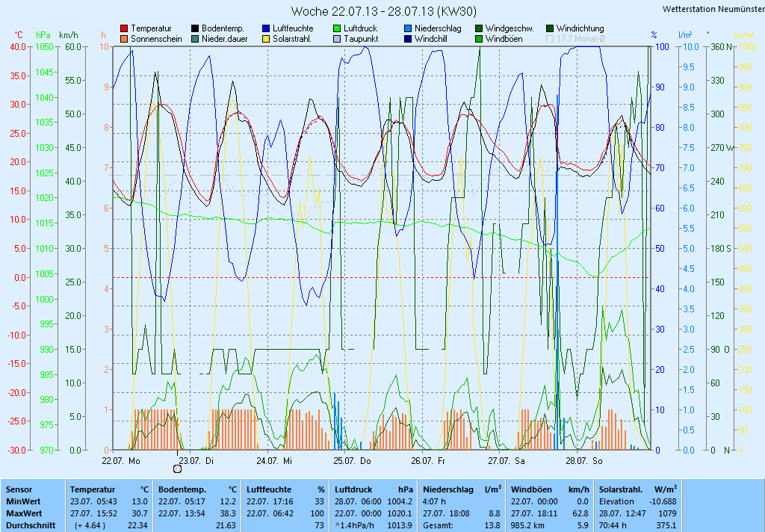Click the Solarstrahl. column header in the table

click(621, 489)
